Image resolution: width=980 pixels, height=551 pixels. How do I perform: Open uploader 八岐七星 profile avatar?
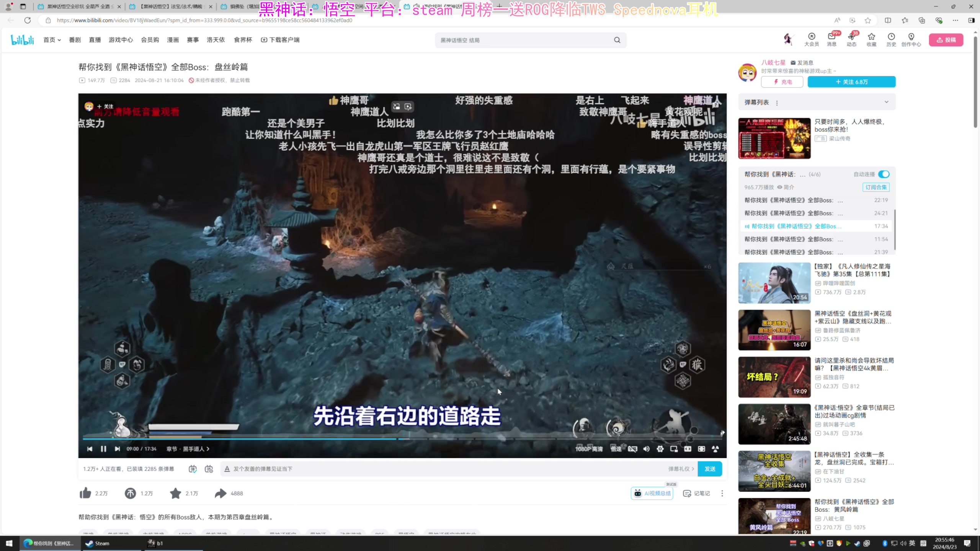point(747,72)
